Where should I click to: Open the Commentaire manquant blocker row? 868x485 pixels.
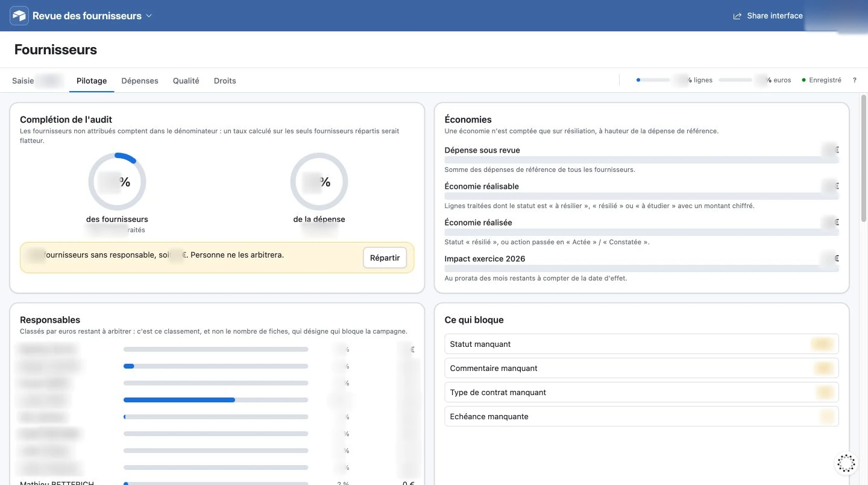tap(641, 369)
